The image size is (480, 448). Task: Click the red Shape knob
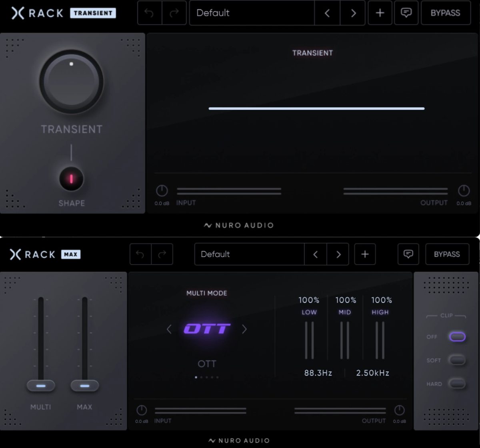coord(72,179)
